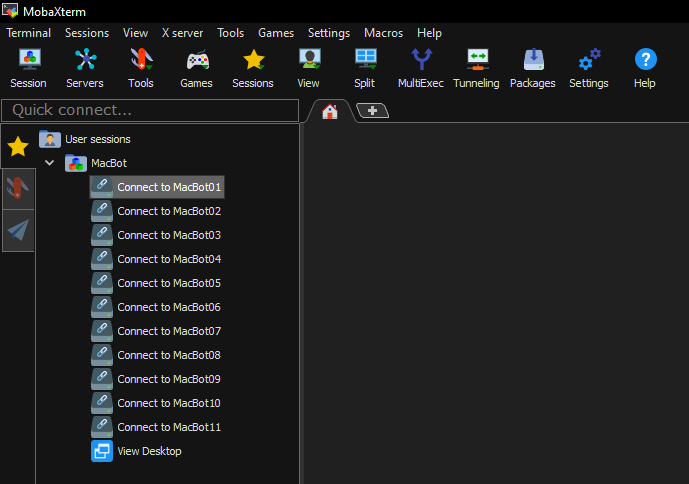Select Connect to MacBot05 session
The width and height of the screenshot is (689, 484).
(x=168, y=283)
